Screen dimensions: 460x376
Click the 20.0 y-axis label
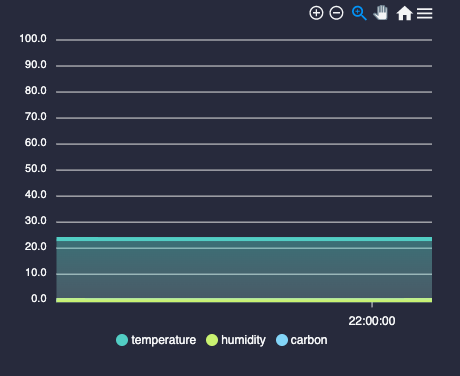[x=36, y=247]
